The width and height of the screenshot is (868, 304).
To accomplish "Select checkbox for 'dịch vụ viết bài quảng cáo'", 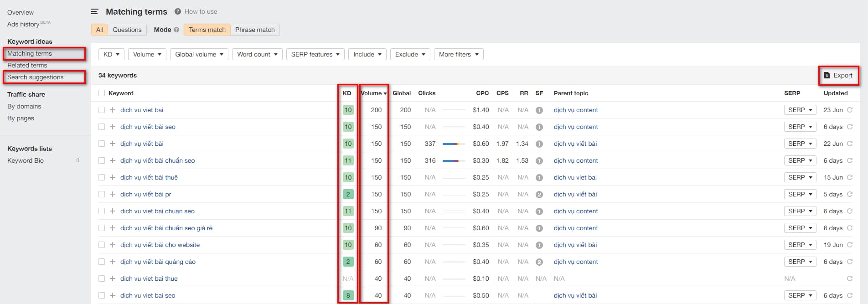I will 102,262.
